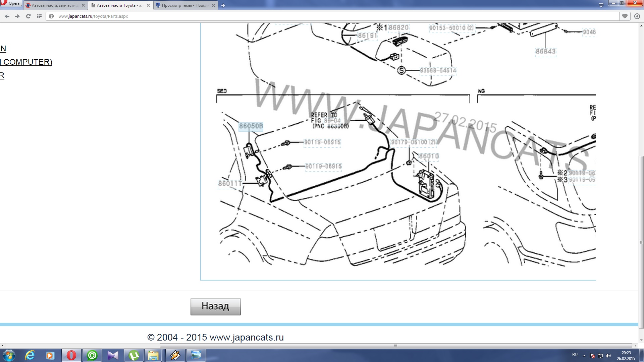Open the downloads icon in toolbar
The image size is (644, 362).
pyautogui.click(x=637, y=16)
